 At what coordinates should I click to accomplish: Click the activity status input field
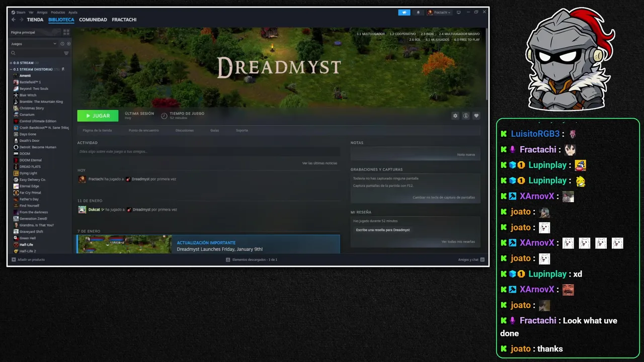pos(208,151)
